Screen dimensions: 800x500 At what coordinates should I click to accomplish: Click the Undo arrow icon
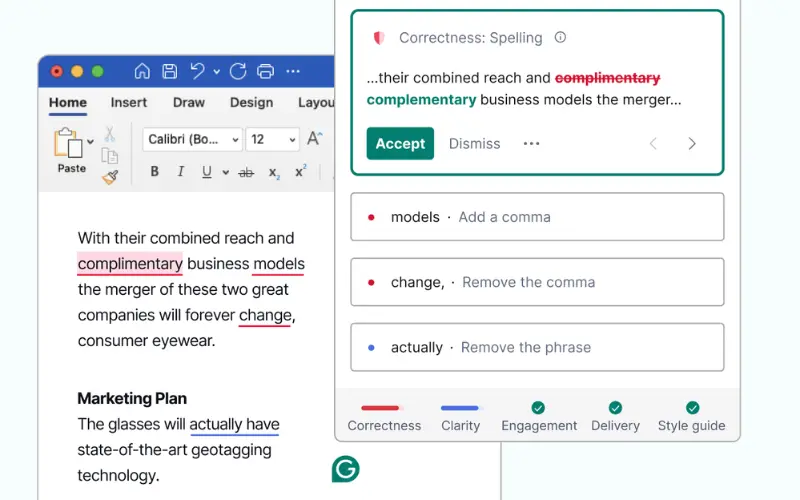(x=197, y=71)
